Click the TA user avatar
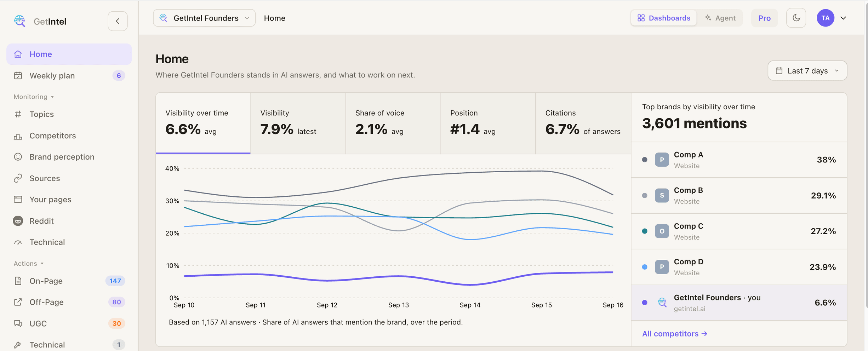This screenshot has width=868, height=351. (x=826, y=18)
